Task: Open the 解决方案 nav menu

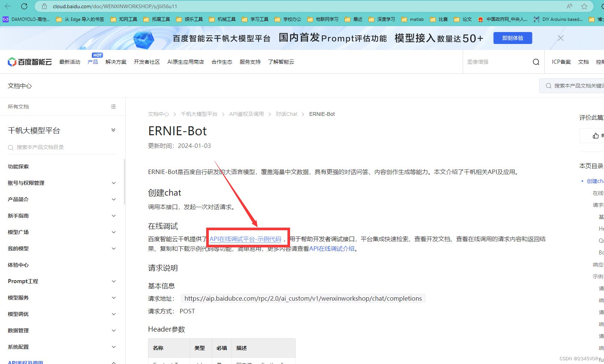Action: (116, 62)
